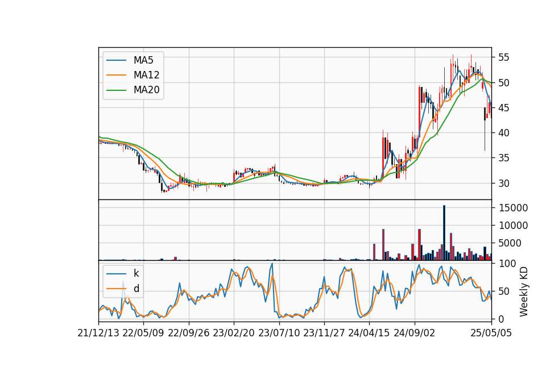
Task: Click the 30 price axis label
Action: pos(503,184)
